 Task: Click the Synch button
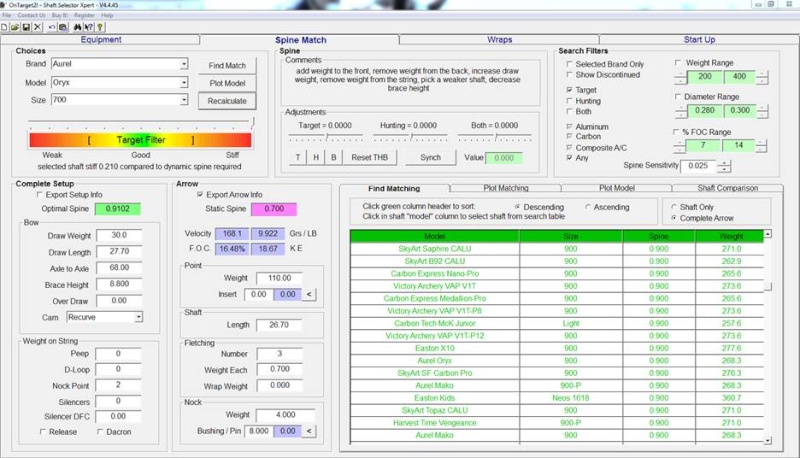click(x=430, y=157)
